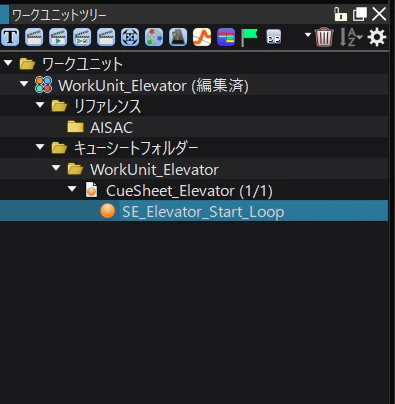Click the AISAC folder icon

click(75, 127)
